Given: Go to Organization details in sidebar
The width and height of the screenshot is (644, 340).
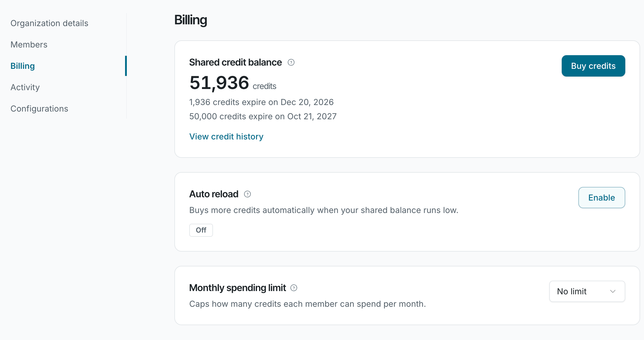Looking at the screenshot, I should click(x=49, y=23).
